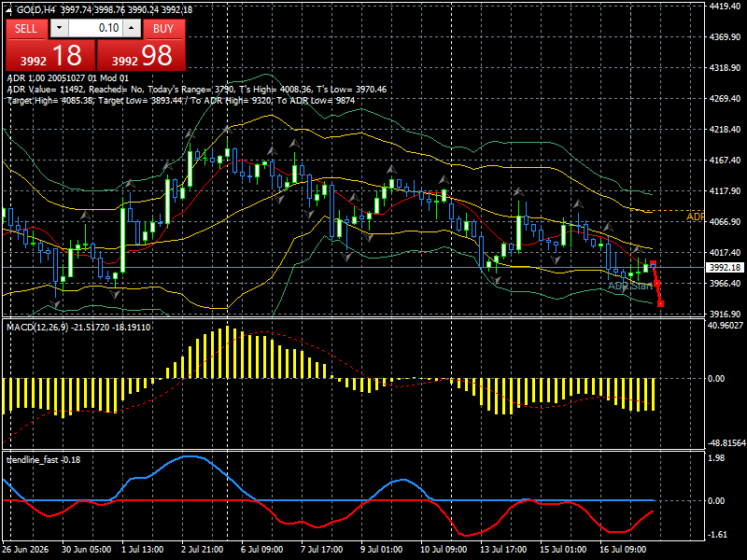Click the 3916.90 price scale label
Viewport: 747px width, 560px height.
point(725,315)
